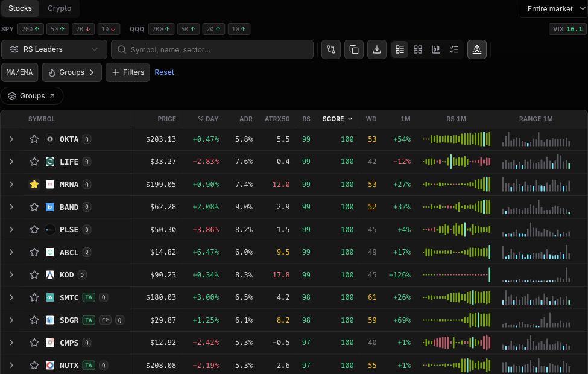The width and height of the screenshot is (588, 374).
Task: Expand the KOD row
Action: [11, 274]
